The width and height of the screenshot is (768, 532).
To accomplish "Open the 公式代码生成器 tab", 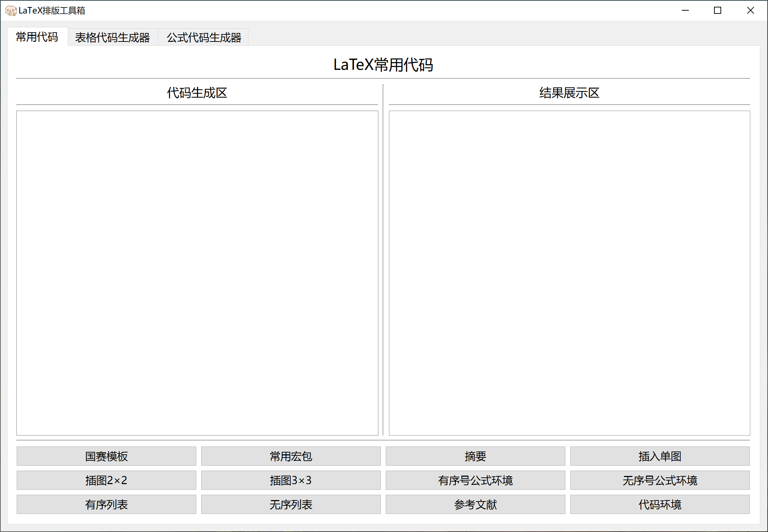I will (x=204, y=37).
